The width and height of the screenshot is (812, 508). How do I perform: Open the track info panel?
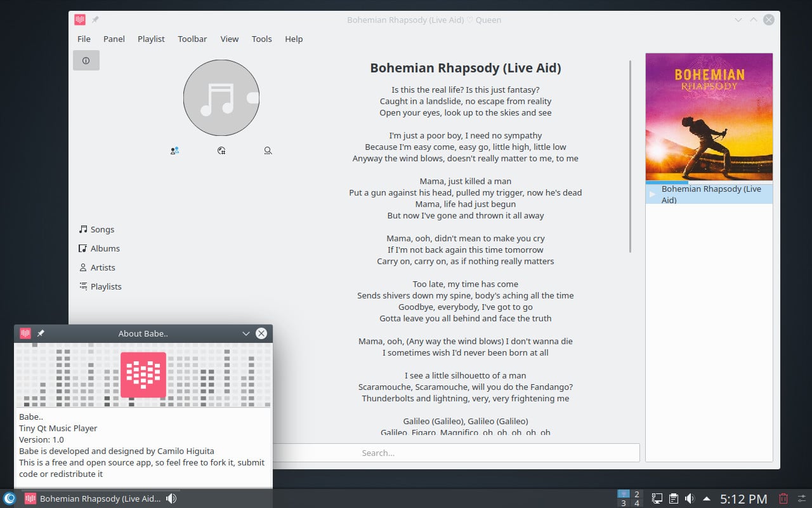[x=86, y=60]
